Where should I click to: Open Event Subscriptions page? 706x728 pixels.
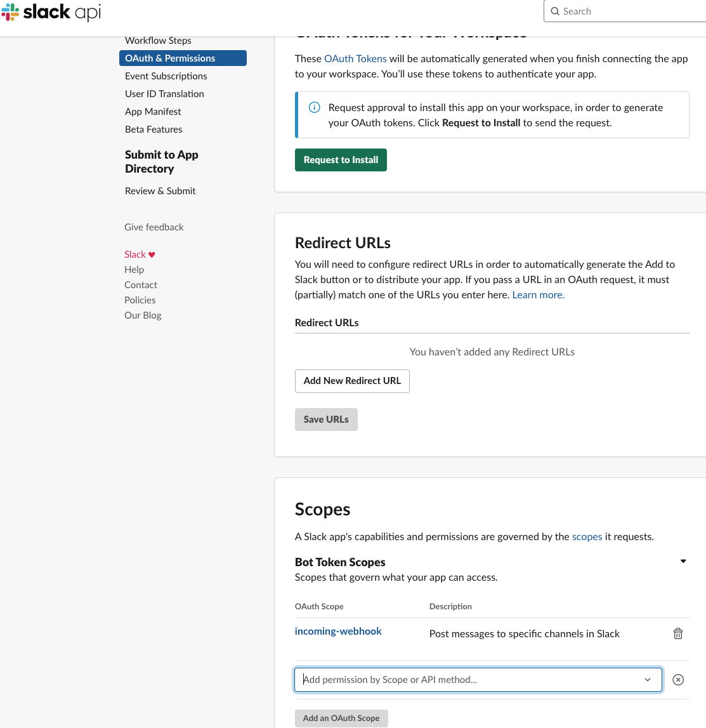[166, 76]
